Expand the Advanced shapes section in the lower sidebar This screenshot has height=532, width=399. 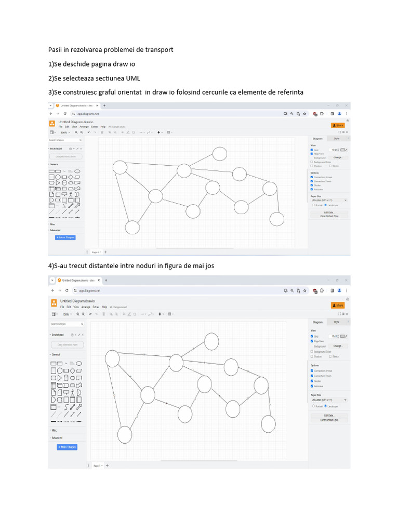coord(56,437)
